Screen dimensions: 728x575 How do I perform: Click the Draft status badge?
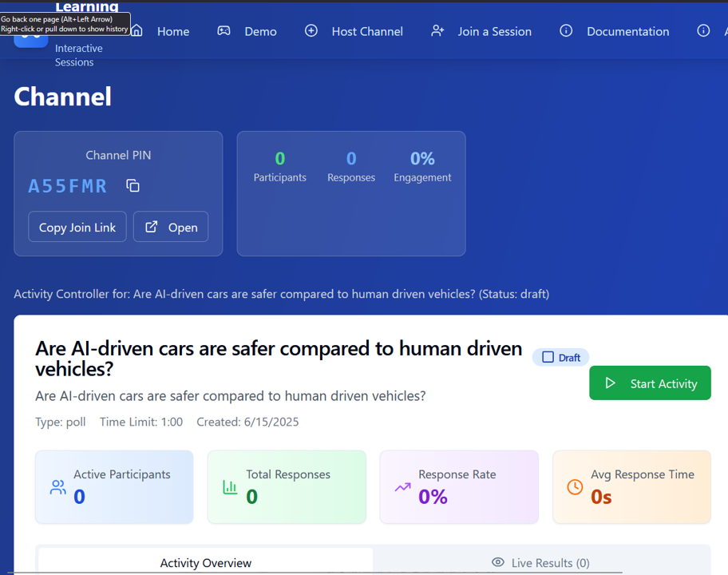(560, 357)
